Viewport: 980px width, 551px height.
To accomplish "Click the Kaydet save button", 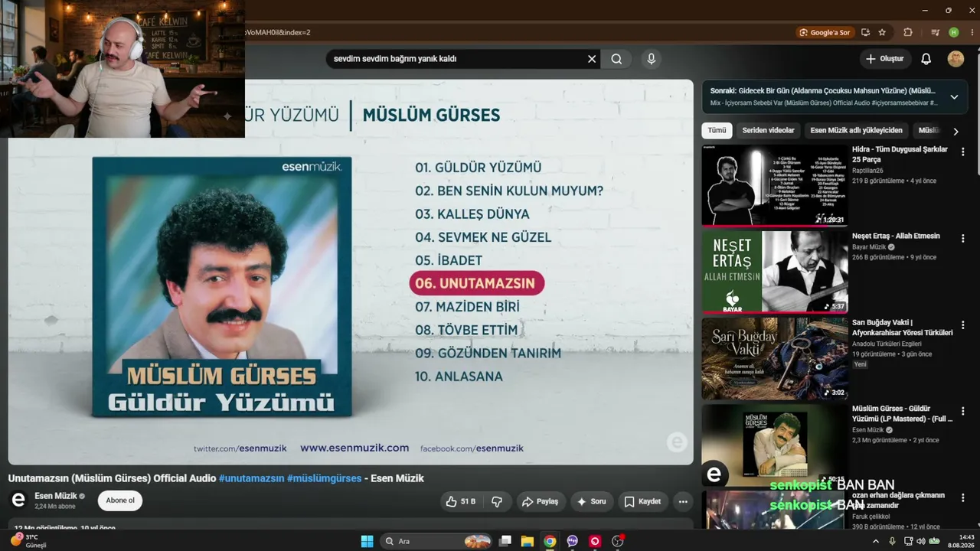I will 642,501.
